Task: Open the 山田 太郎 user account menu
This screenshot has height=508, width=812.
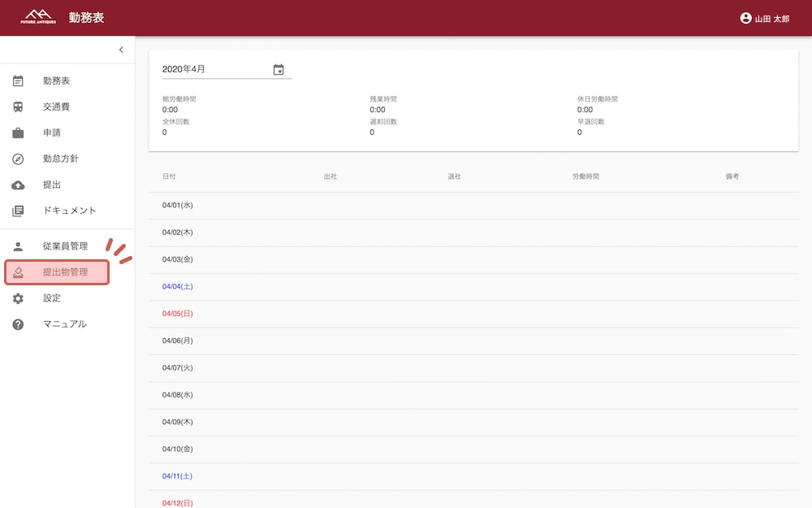Action: coord(764,18)
